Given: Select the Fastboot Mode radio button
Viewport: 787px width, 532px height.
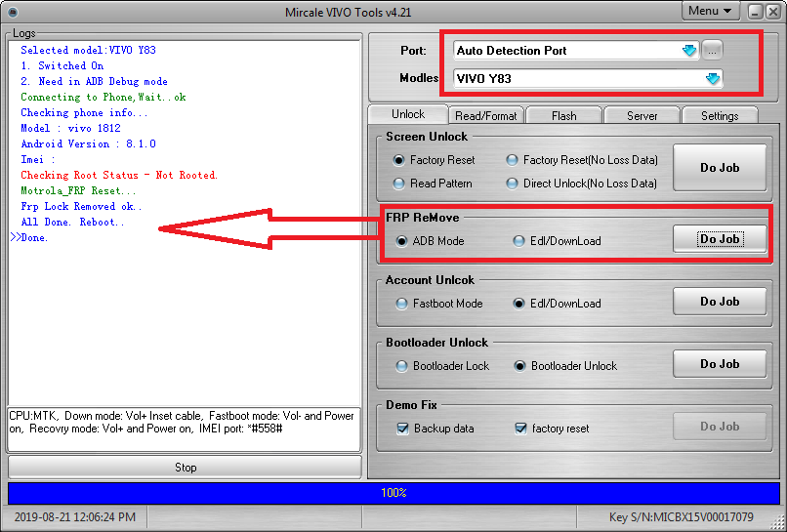Looking at the screenshot, I should pos(401,304).
